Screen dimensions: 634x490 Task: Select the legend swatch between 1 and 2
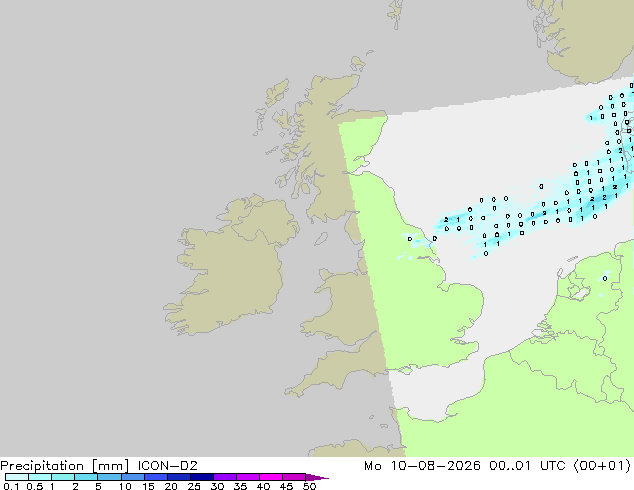tap(63, 477)
